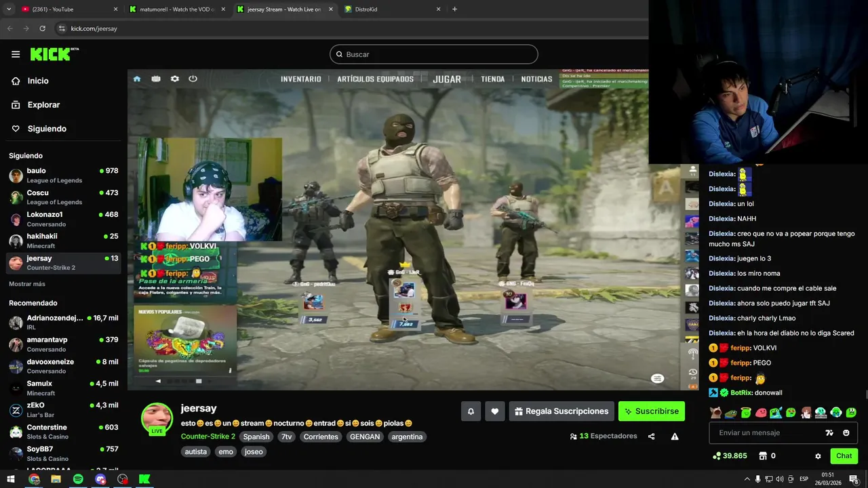The height and width of the screenshot is (488, 868).
Task: Go back in the browser
Action: [9, 28]
